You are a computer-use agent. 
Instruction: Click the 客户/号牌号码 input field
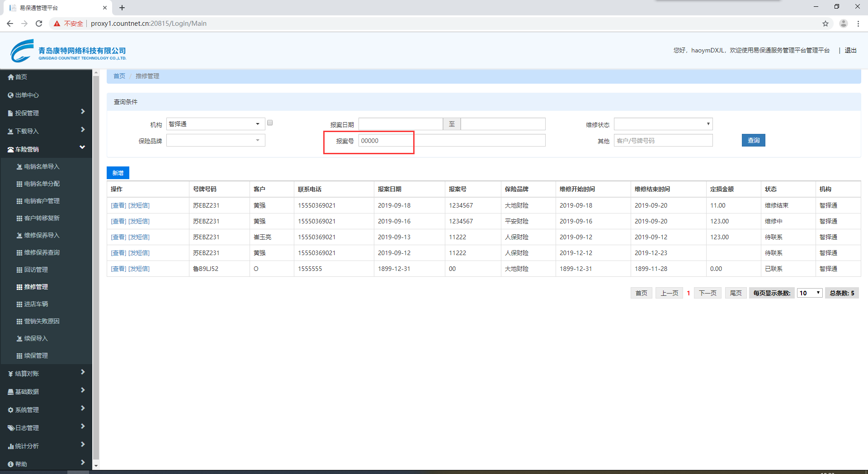coord(663,141)
